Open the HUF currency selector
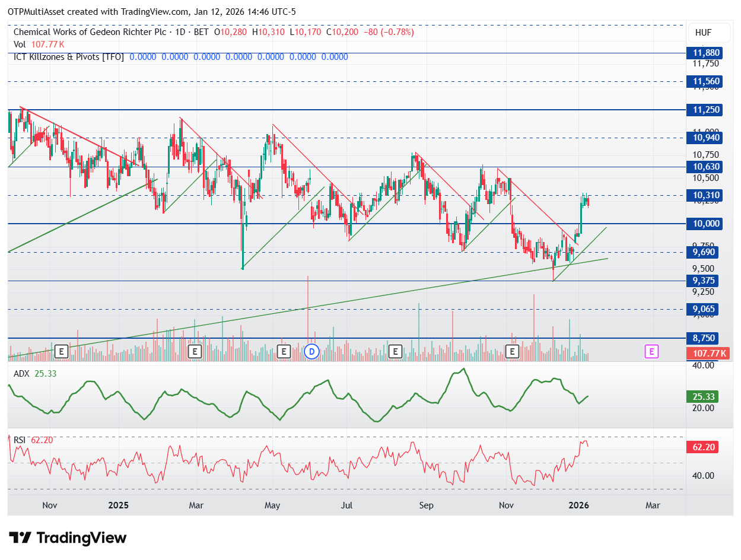741x560 pixels. point(702,33)
